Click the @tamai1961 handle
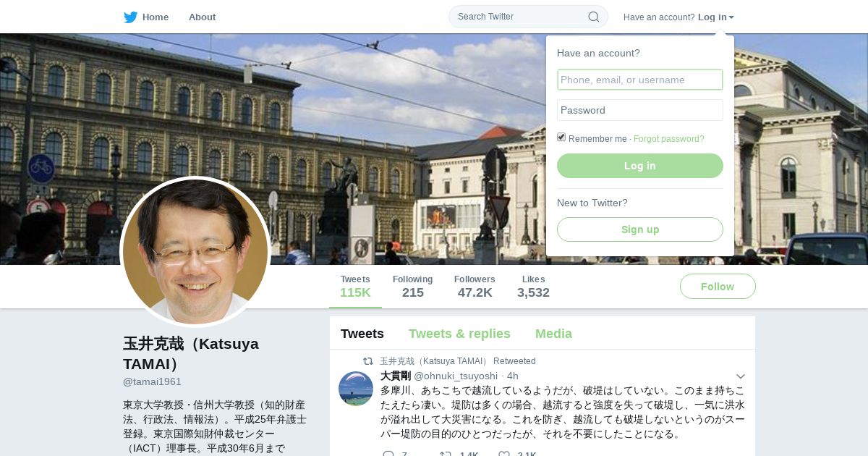This screenshot has height=456, width=868. [x=152, y=381]
